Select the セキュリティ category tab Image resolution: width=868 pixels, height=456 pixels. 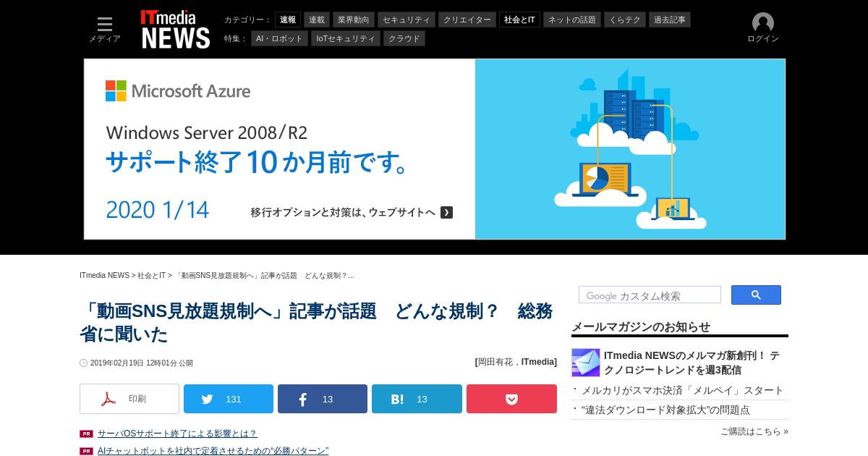(407, 20)
